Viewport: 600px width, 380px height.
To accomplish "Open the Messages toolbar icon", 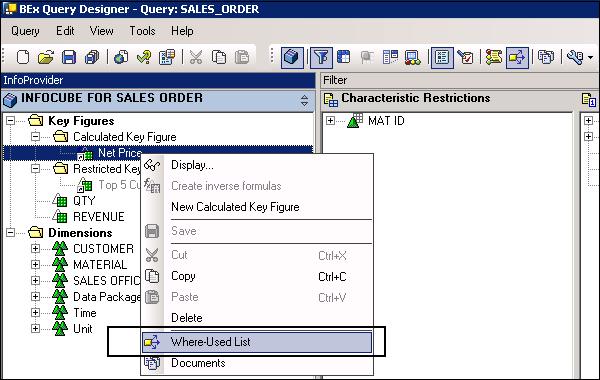I will (494, 58).
